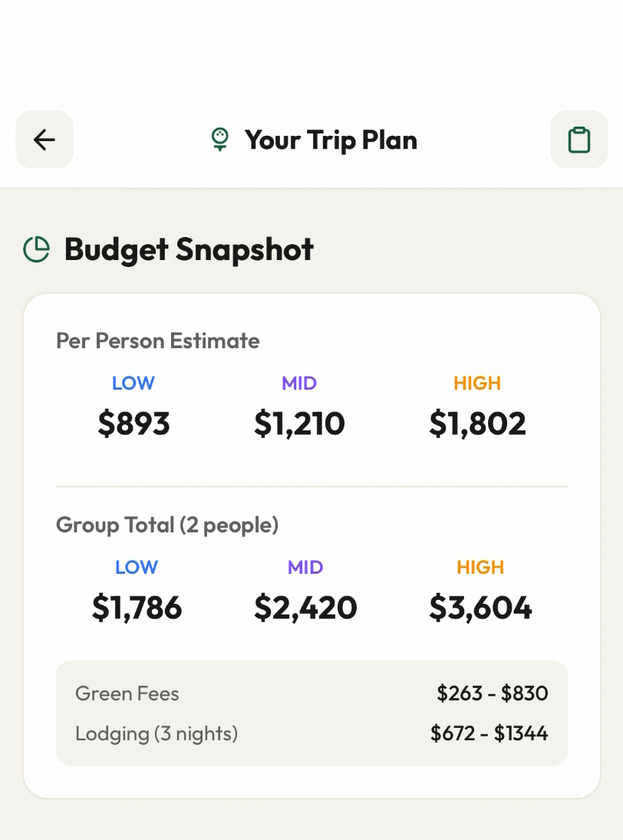The width and height of the screenshot is (623, 840).
Task: Tap the group total LOW amount $1,786
Action: (137, 608)
